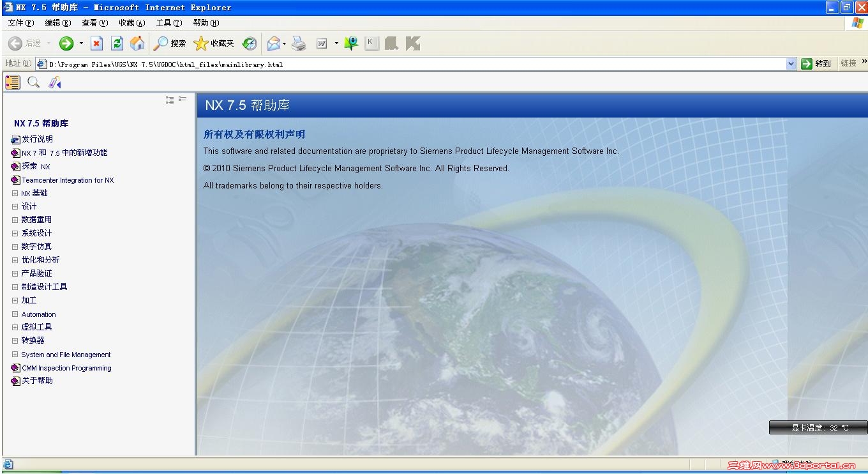Click the 所有权及有限权利声明 heading
The height and width of the screenshot is (474, 868).
tap(254, 134)
